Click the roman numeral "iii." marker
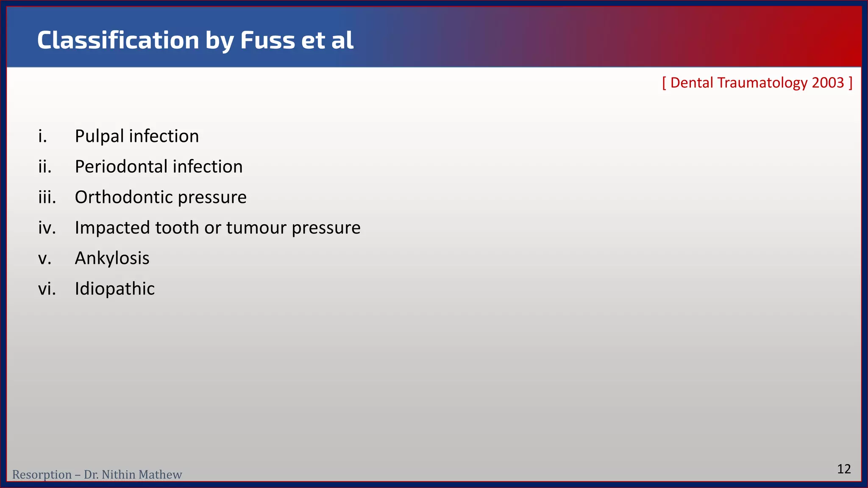This screenshot has height=488, width=868. coord(47,197)
